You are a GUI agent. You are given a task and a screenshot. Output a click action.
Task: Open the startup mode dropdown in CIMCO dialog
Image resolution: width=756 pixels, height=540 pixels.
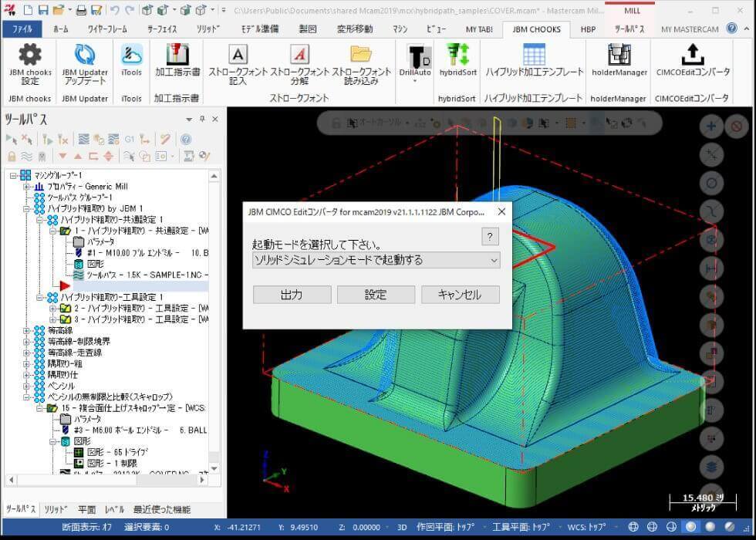tap(494, 261)
